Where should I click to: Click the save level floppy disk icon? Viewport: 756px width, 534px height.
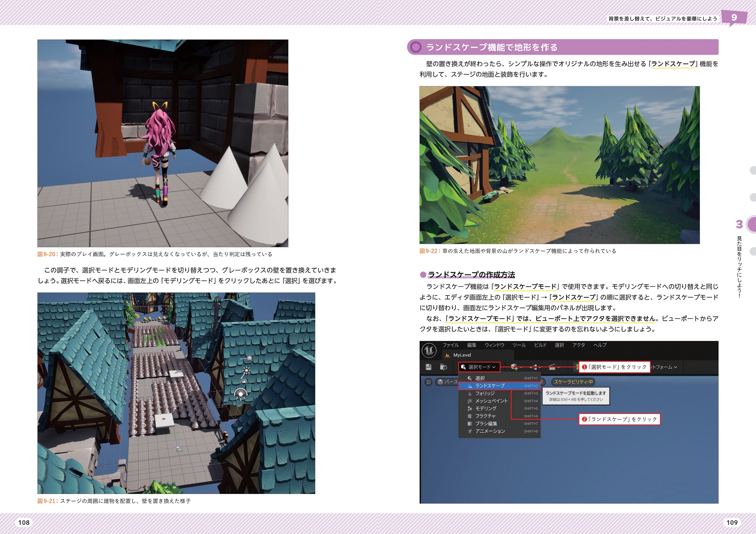(x=429, y=367)
